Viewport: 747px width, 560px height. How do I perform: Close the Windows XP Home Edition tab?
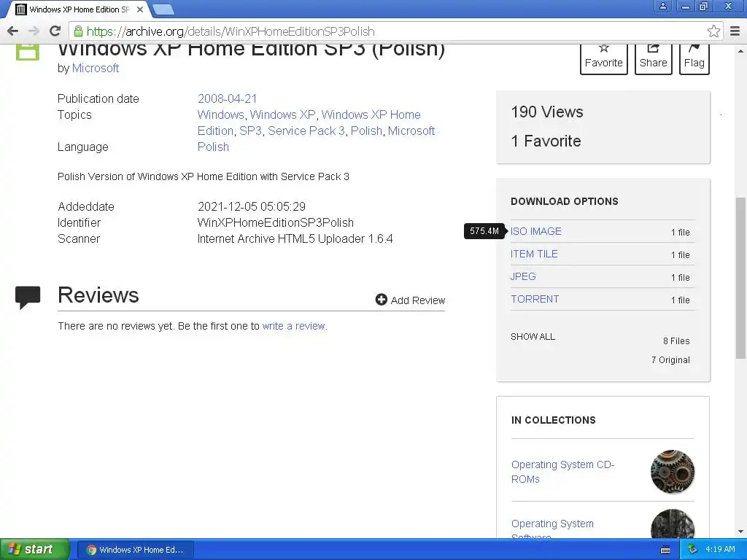(x=140, y=9)
